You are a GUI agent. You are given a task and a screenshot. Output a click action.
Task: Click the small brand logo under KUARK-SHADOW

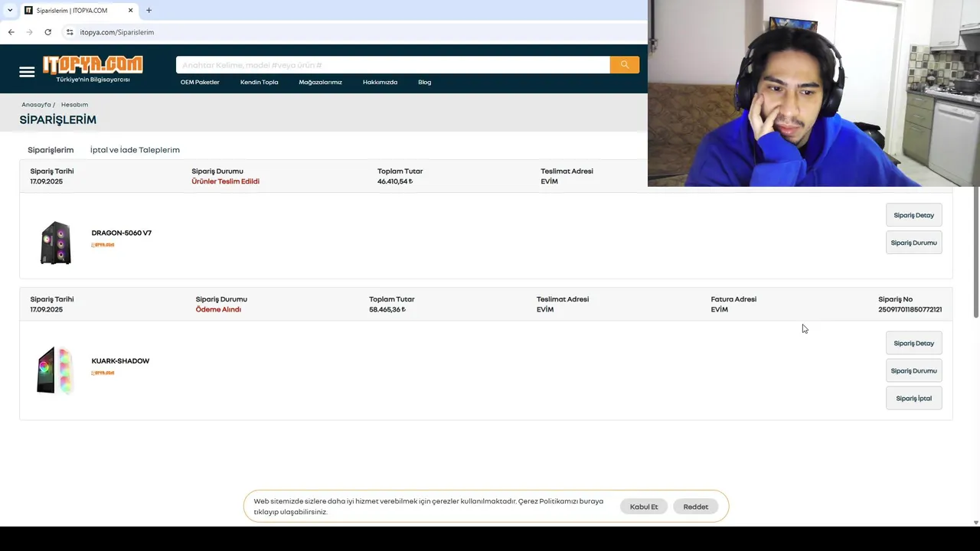103,373
